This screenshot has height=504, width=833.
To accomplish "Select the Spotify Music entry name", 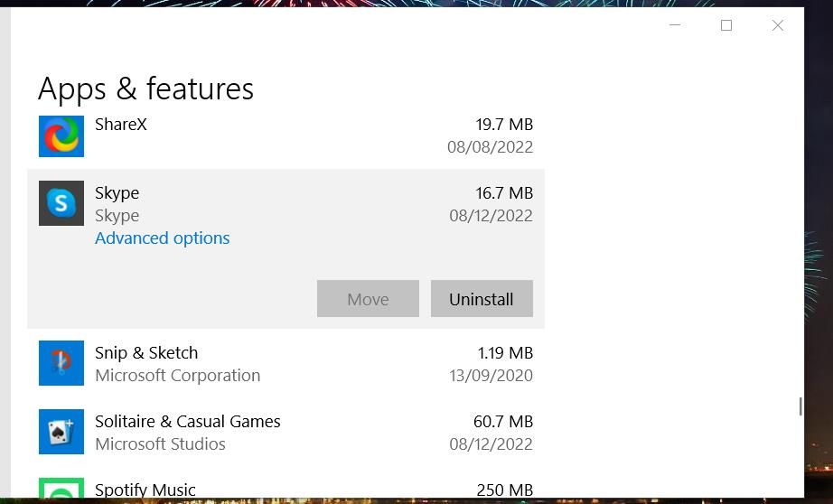I will pos(145,490).
